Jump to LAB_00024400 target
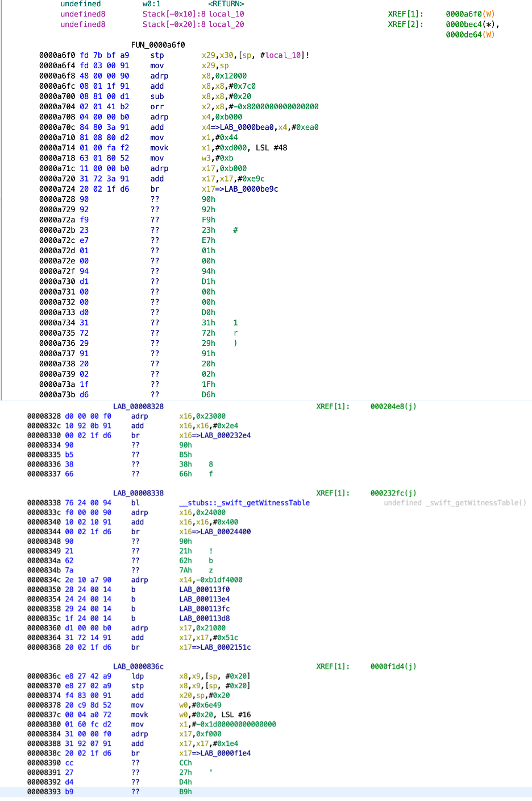This screenshot has height=801, width=532. (226, 532)
